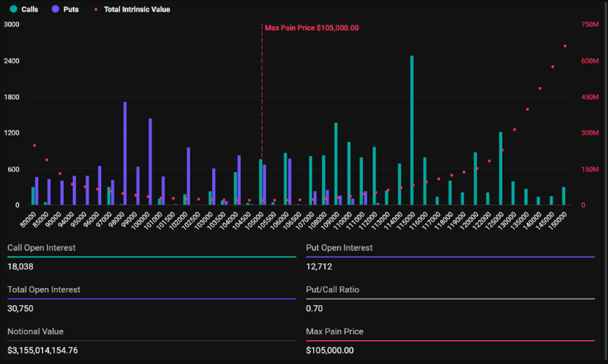Toggle Total Intrinsic Value legend series
The height and width of the screenshot is (364, 608).
click(136, 8)
